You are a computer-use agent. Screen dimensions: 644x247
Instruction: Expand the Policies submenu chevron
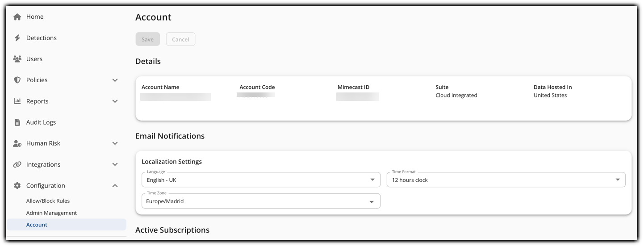click(x=115, y=80)
